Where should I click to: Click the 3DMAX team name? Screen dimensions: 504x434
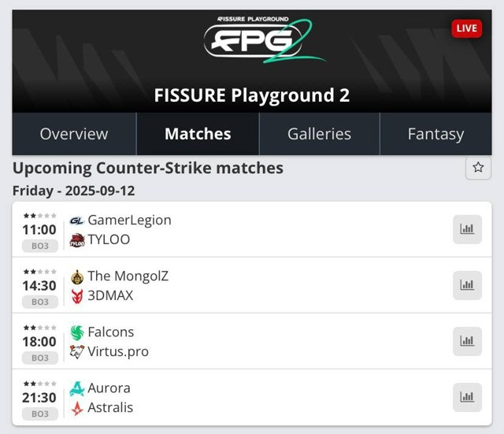[110, 295]
